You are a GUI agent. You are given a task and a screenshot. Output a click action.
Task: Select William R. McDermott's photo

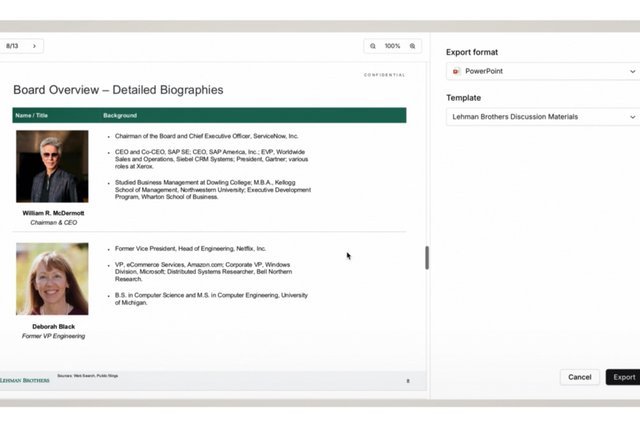[52, 166]
